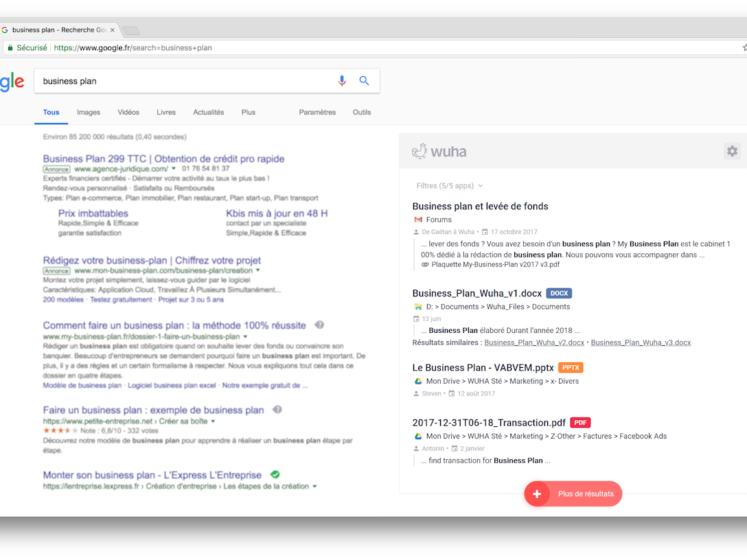Open 2017-12-31T06-18_Transaction.pdf result
The height and width of the screenshot is (560, 747).
(x=489, y=422)
